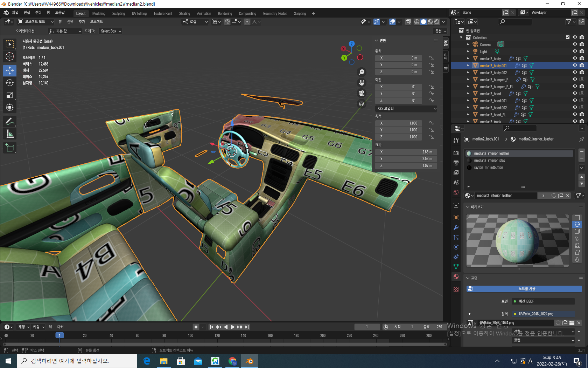Select the Scale tool in left toolbar
The width and height of the screenshot is (588, 368).
pos(10,95)
